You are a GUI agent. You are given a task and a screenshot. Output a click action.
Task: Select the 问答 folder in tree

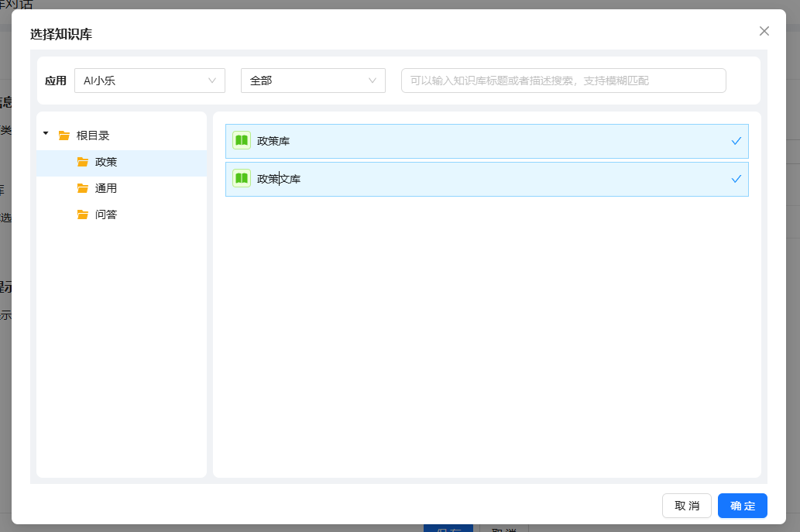click(x=106, y=215)
